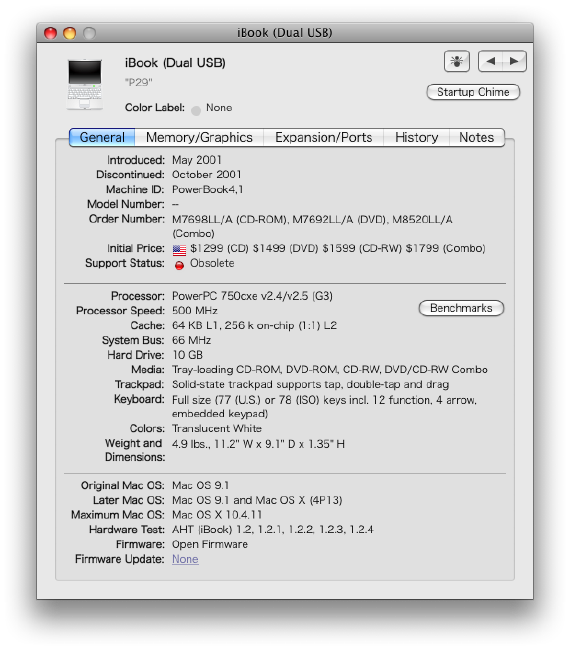Click the hardware test AHT (iBook) value

tap(272, 529)
